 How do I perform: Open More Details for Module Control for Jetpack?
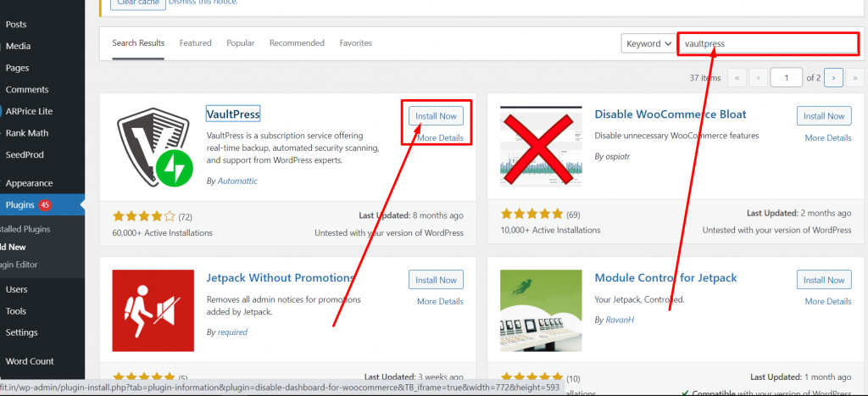(828, 301)
